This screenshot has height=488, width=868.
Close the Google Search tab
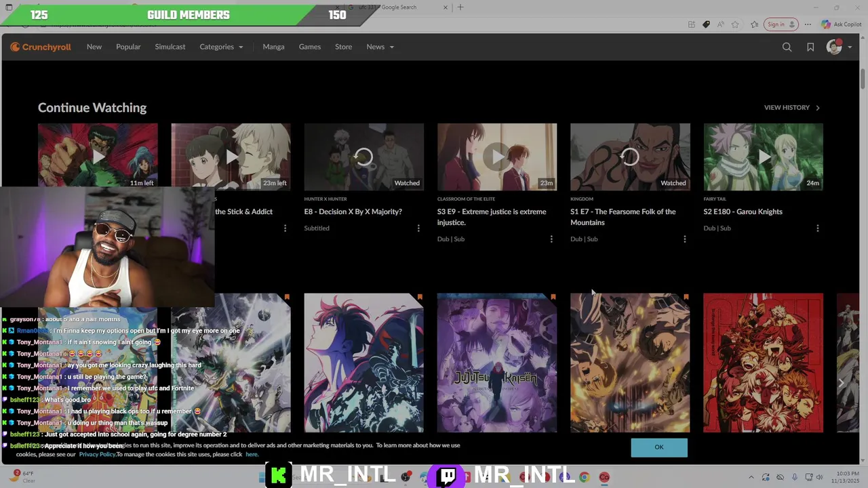click(x=446, y=7)
